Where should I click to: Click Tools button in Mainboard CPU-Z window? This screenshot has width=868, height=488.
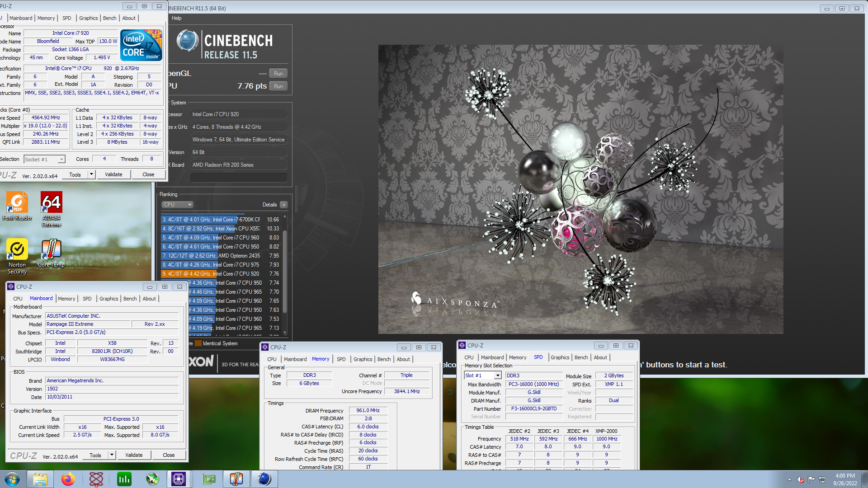[95, 455]
